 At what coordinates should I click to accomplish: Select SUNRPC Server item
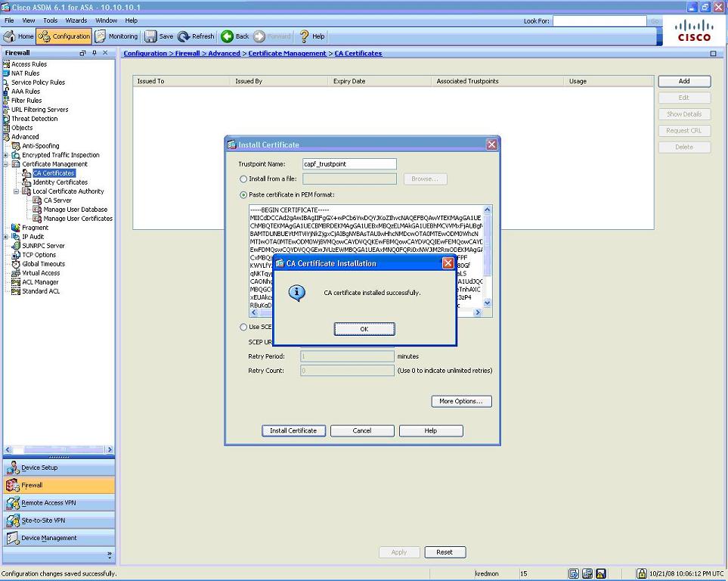(43, 245)
